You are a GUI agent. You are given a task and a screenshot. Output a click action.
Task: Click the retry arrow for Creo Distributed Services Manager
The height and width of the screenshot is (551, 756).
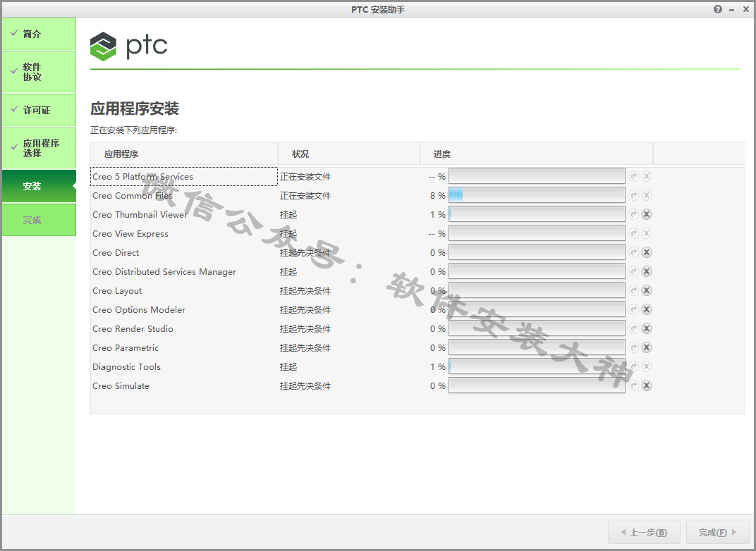(634, 271)
